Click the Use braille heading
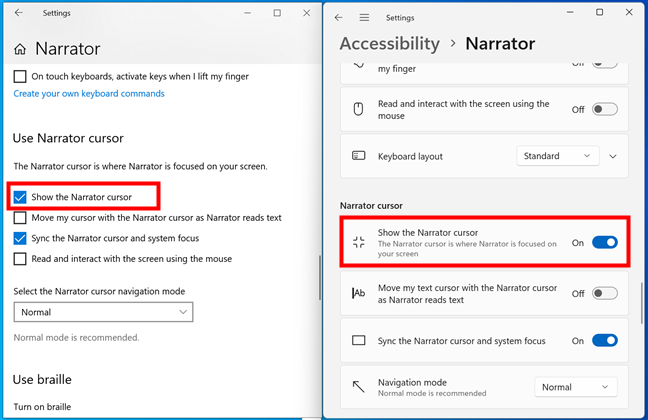 point(42,379)
